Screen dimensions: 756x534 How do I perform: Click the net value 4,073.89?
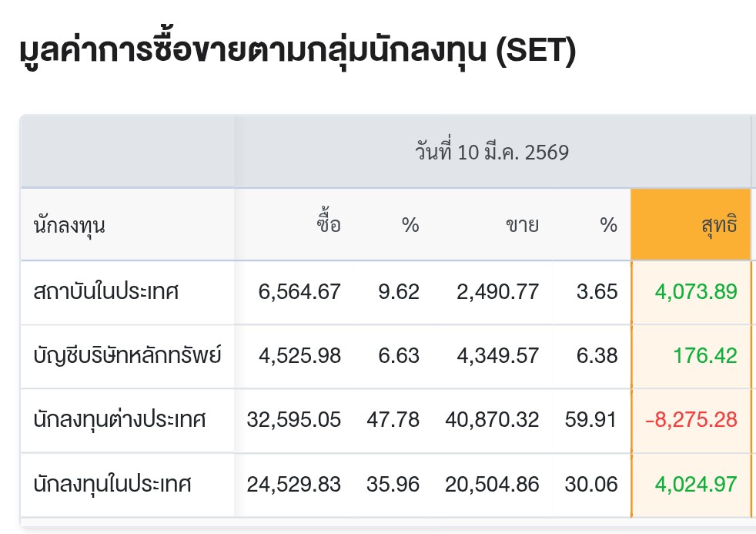click(696, 292)
